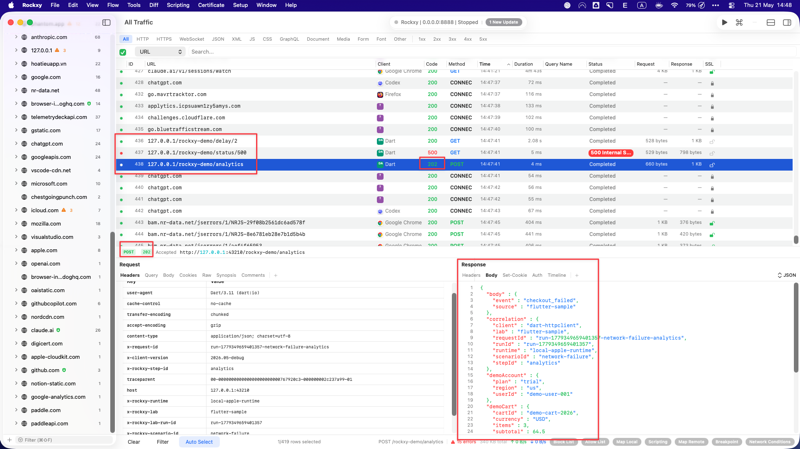Image resolution: width=800 pixels, height=449 pixels.
Task: Expand anthropic.com in sidebar
Action: click(x=16, y=37)
